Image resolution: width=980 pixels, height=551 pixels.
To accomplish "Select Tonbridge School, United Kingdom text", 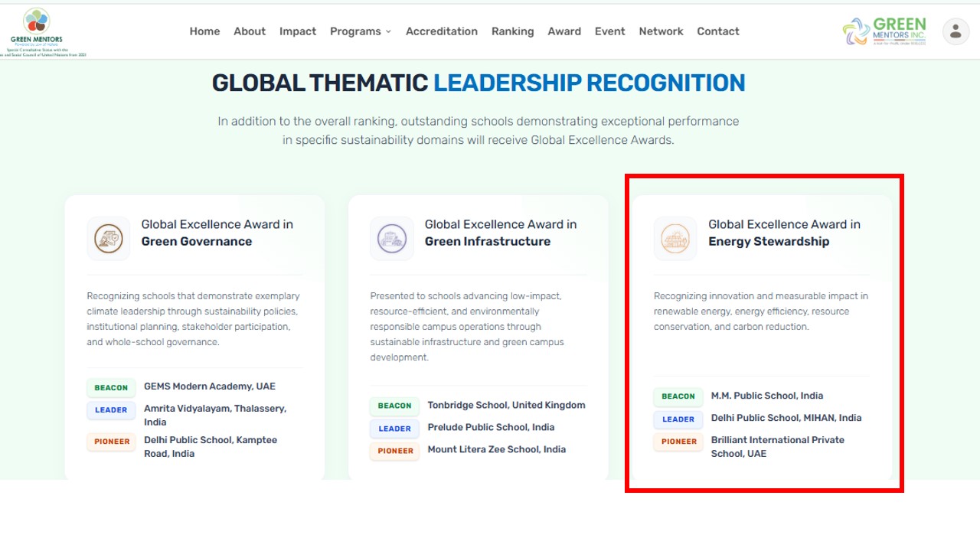I will pyautogui.click(x=506, y=405).
